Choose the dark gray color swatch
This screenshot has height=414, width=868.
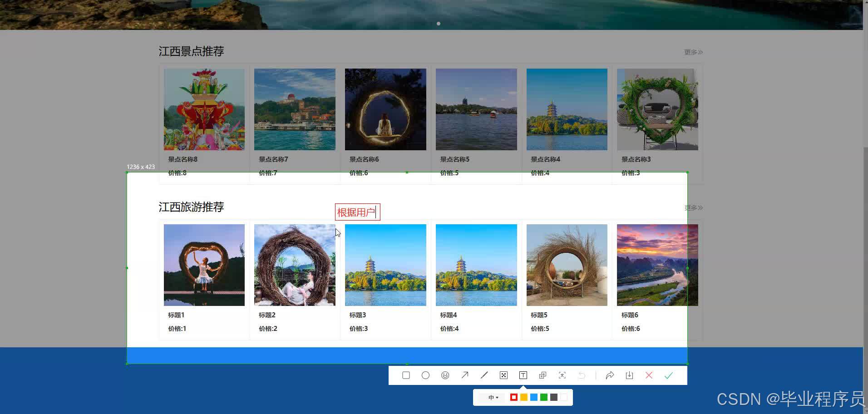coord(554,398)
